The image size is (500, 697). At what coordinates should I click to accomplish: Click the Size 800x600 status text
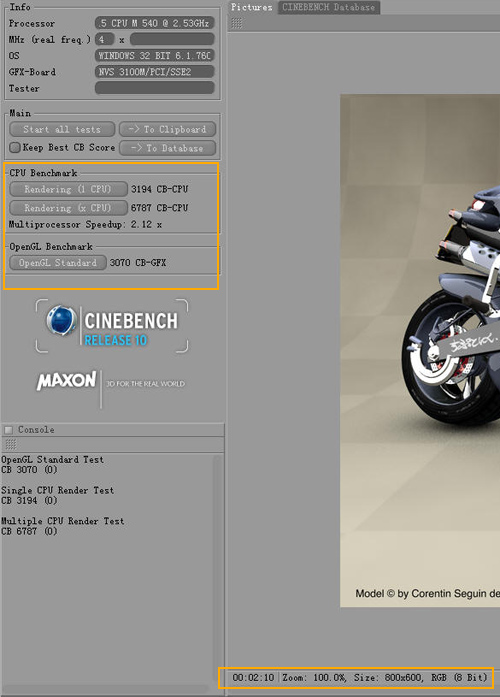click(388, 677)
